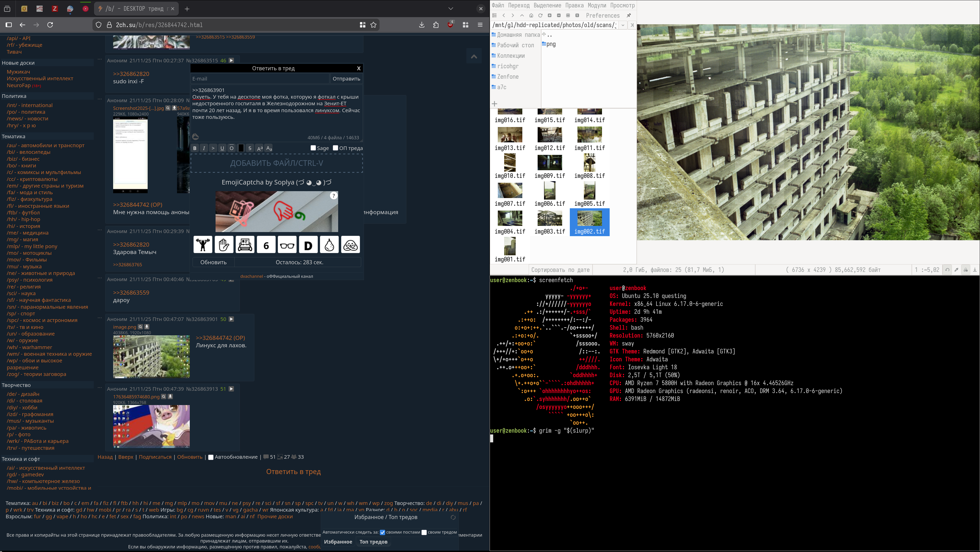Expand the Firefox list all tabs chevron

tap(451, 8)
